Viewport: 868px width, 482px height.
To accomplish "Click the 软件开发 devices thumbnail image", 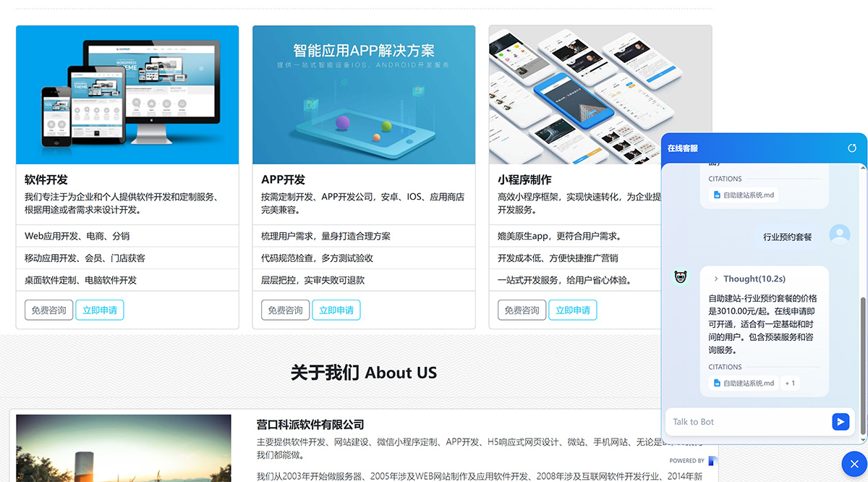I will click(x=127, y=95).
